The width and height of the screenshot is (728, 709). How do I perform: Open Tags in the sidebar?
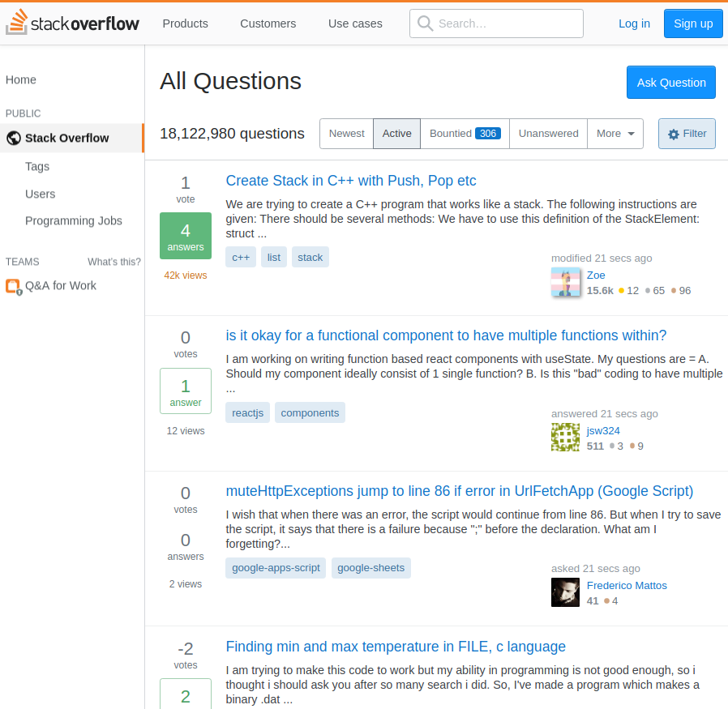(37, 167)
